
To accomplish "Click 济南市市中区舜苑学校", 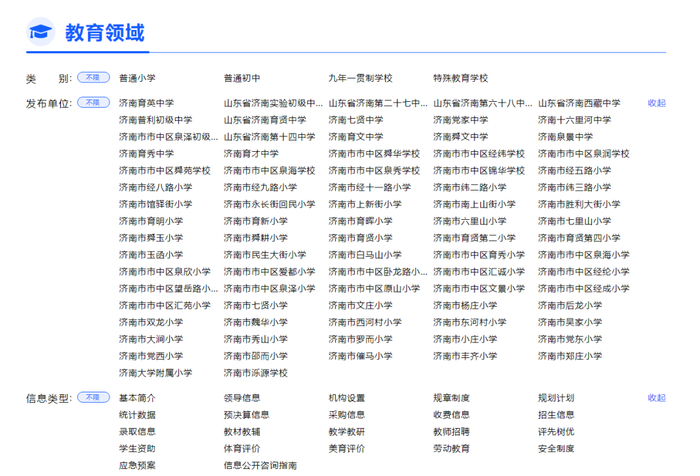I will [165, 171].
